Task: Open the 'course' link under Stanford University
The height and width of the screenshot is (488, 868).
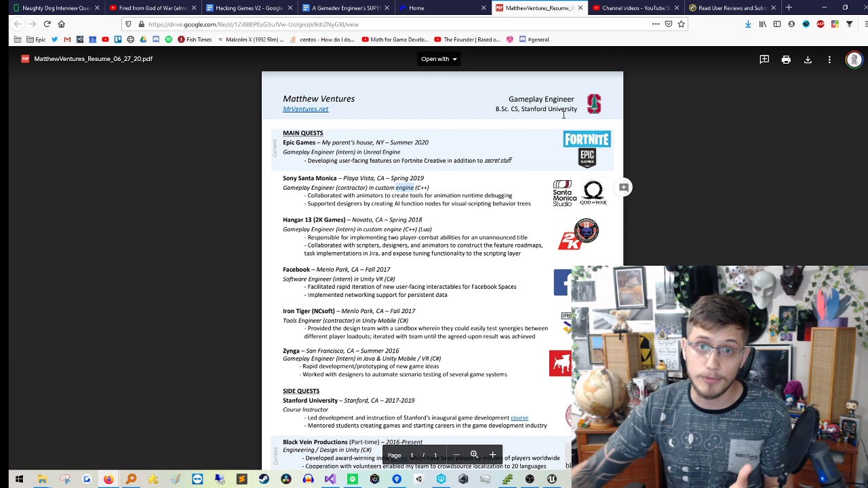Action: pyautogui.click(x=519, y=418)
